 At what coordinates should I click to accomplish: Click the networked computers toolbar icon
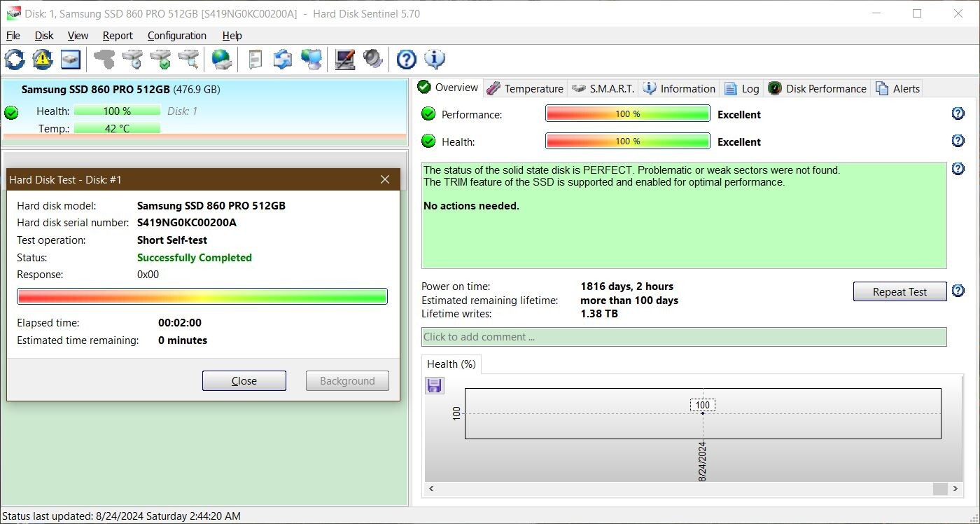[x=311, y=60]
